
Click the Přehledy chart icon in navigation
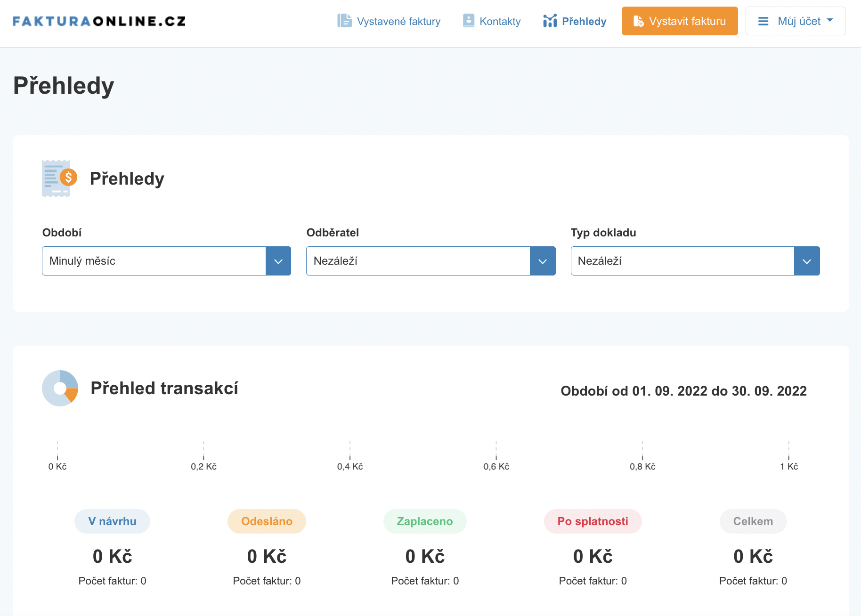[550, 21]
